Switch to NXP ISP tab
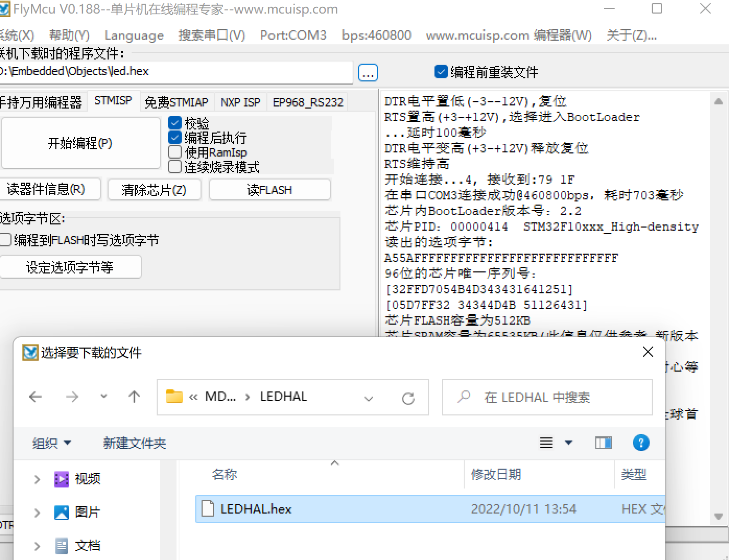 (240, 102)
